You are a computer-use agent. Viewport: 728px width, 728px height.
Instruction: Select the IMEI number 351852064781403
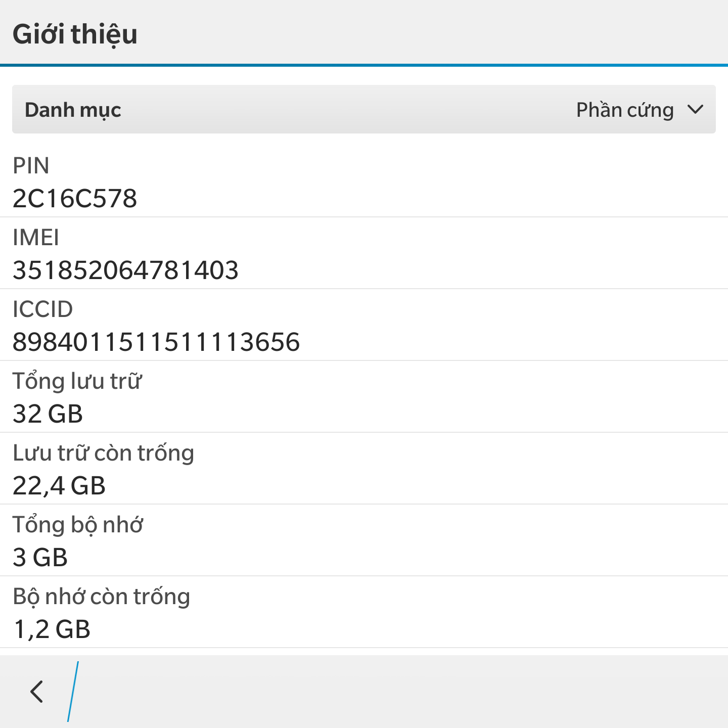point(125,270)
